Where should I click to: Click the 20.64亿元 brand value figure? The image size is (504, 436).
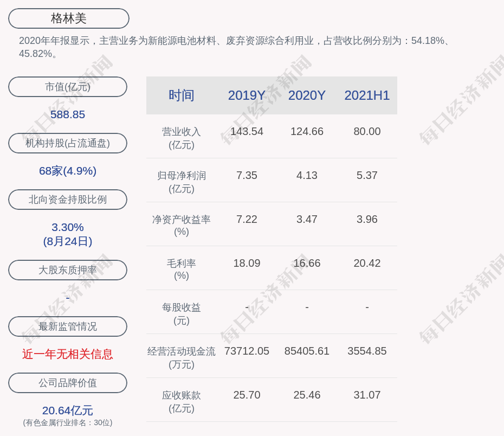click(68, 411)
